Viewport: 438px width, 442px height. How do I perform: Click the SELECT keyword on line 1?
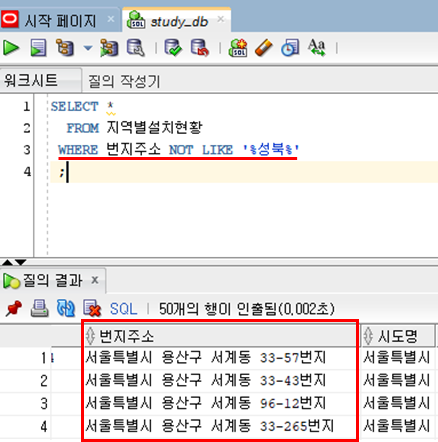click(x=75, y=107)
